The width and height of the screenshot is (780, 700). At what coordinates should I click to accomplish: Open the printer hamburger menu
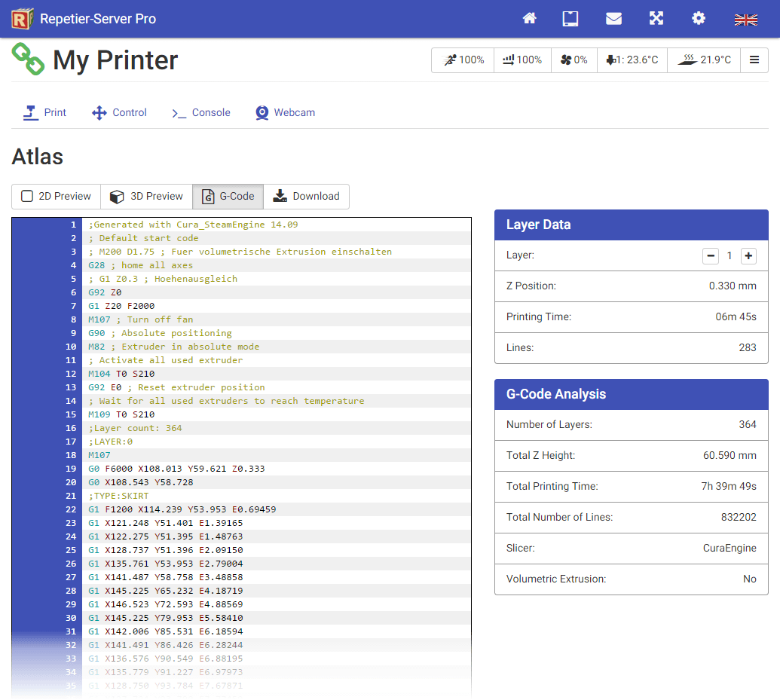(x=754, y=60)
